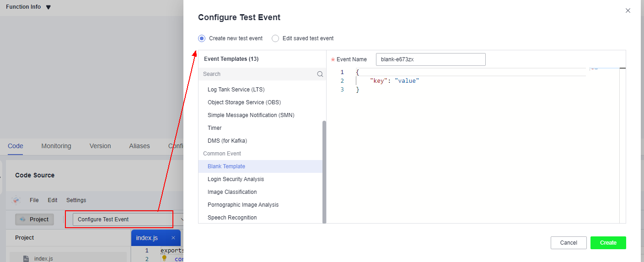
Task: Choose the Timer event template
Action: click(x=215, y=128)
